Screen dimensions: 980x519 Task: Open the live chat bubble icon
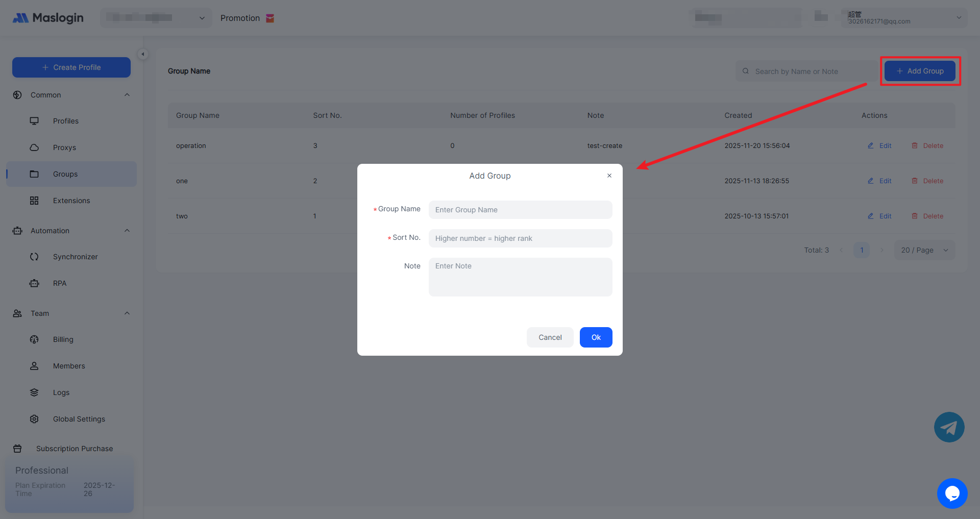pyautogui.click(x=952, y=493)
